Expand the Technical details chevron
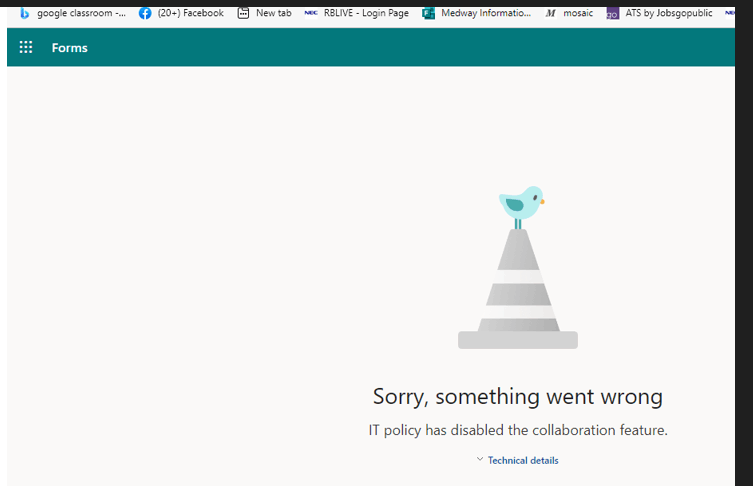Image resolution: width=753 pixels, height=486 pixels. click(x=480, y=460)
